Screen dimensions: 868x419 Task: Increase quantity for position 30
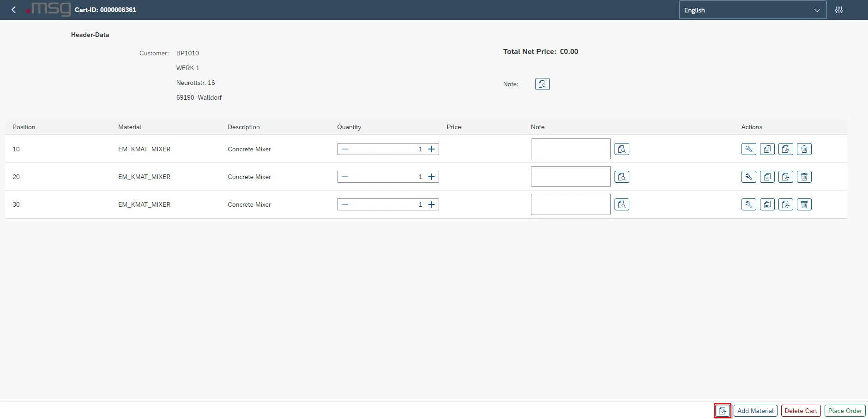click(x=431, y=204)
